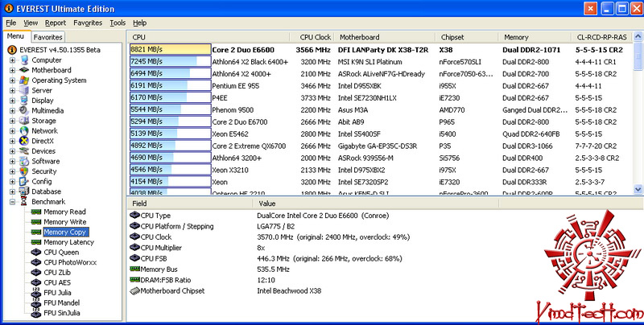Click the Software icon in tree
The width and height of the screenshot is (644, 325).
tap(24, 161)
